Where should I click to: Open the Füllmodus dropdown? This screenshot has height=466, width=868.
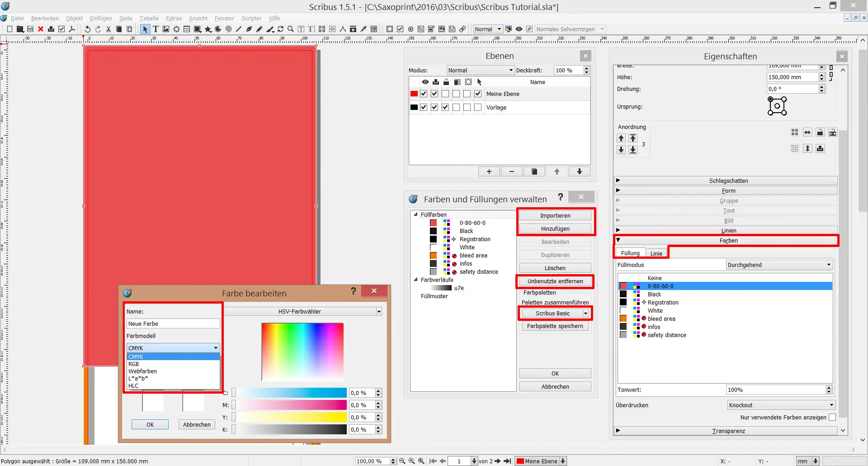[779, 265]
